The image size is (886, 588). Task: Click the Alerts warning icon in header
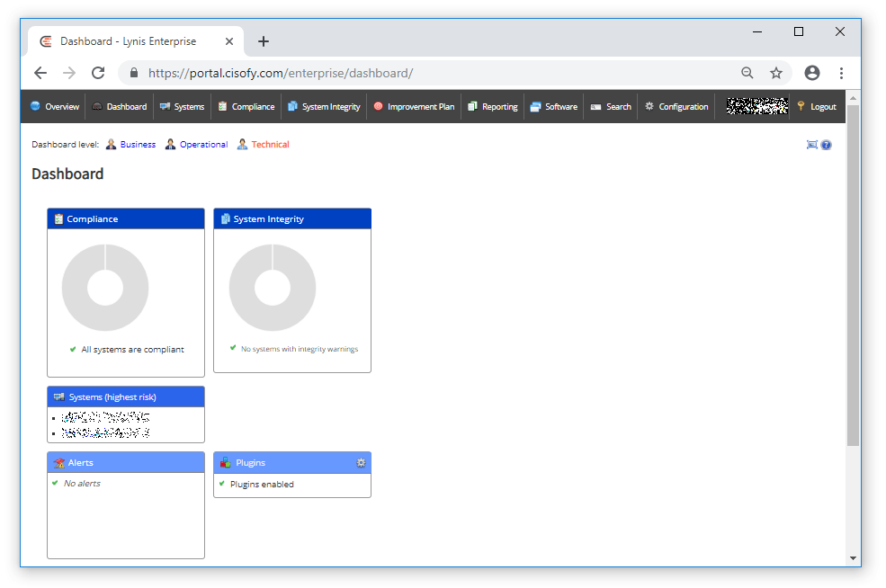click(x=58, y=463)
